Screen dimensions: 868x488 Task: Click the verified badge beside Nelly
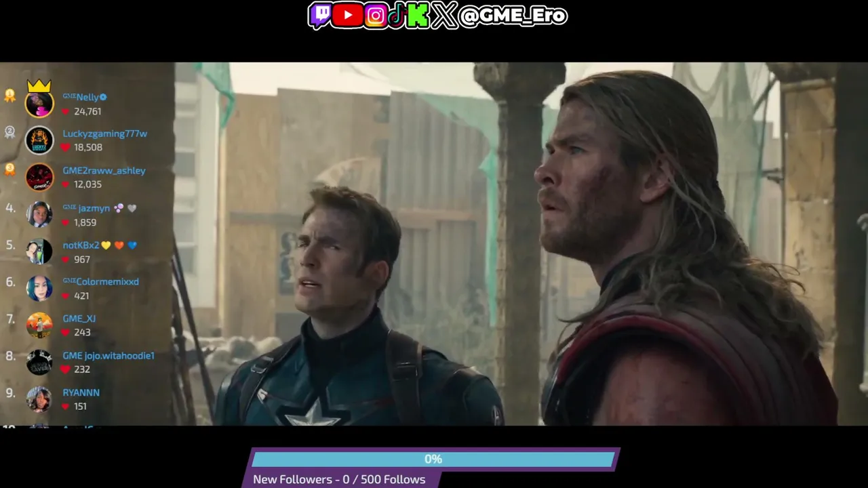(103, 98)
